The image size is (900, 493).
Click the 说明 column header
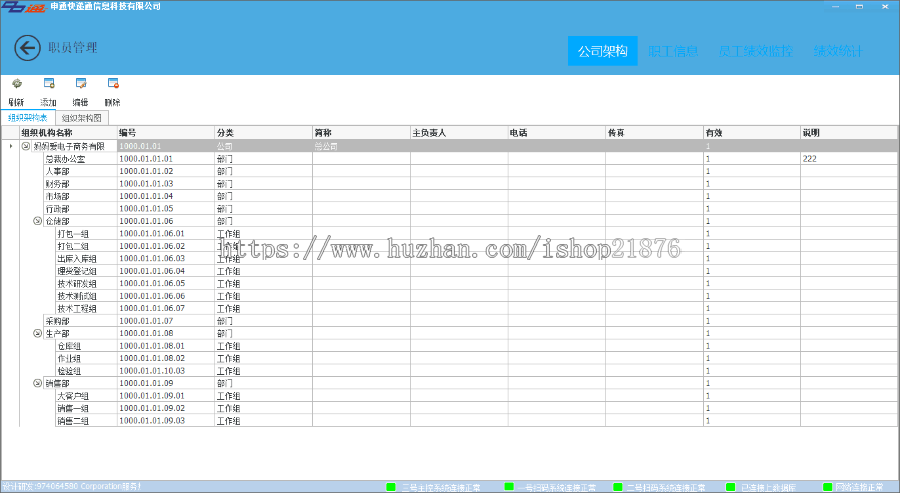(x=849, y=133)
